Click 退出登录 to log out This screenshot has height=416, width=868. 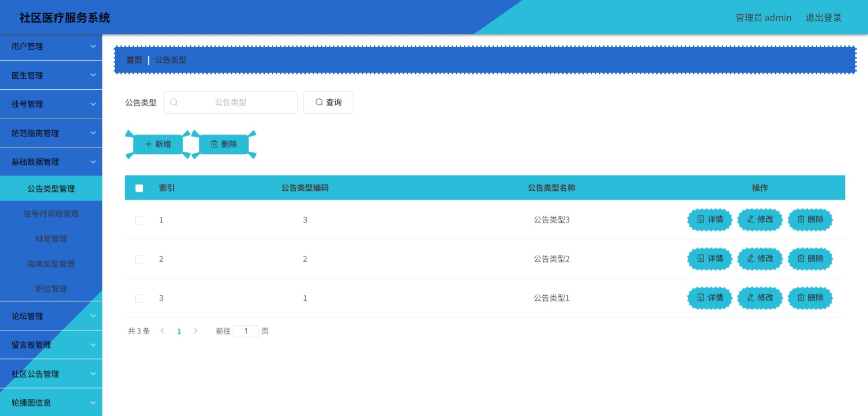point(823,18)
